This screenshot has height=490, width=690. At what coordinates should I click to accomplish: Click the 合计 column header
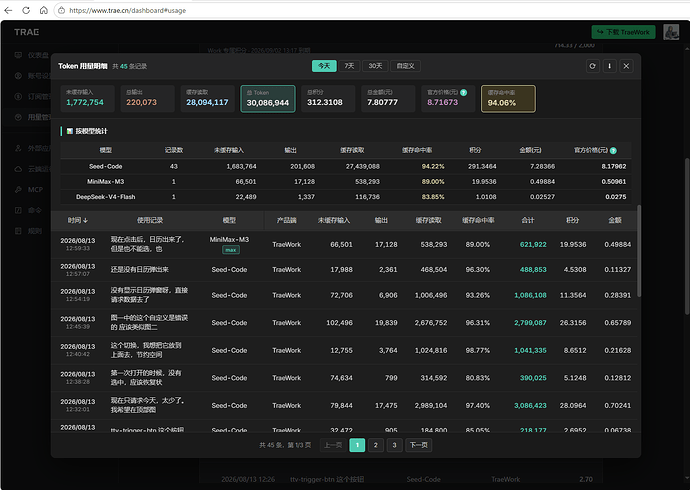[x=528, y=220]
